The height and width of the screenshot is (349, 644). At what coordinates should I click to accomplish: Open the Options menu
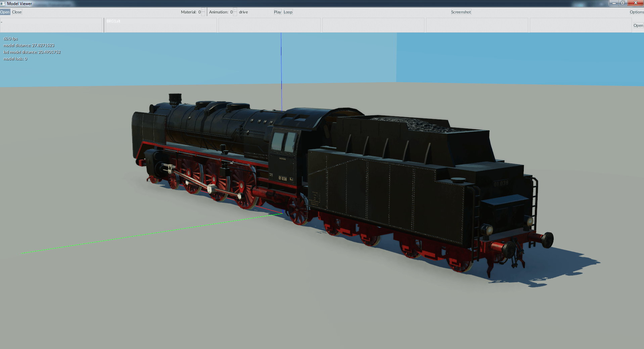point(637,12)
